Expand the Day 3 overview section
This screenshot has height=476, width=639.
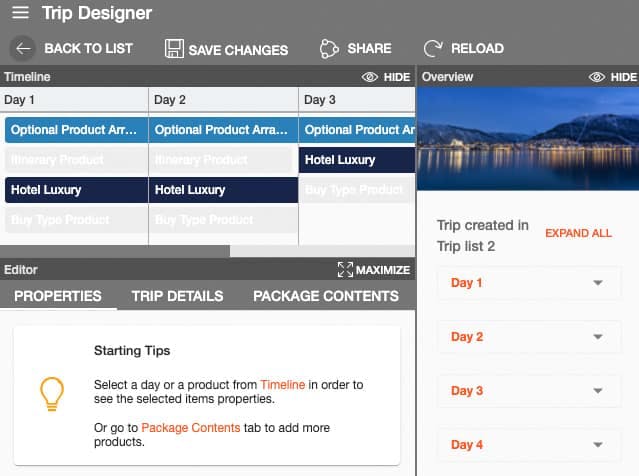pos(598,391)
